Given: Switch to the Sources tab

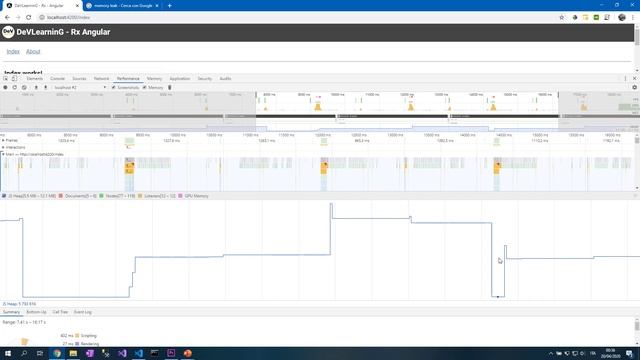Looking at the screenshot, I should pyautogui.click(x=79, y=78).
